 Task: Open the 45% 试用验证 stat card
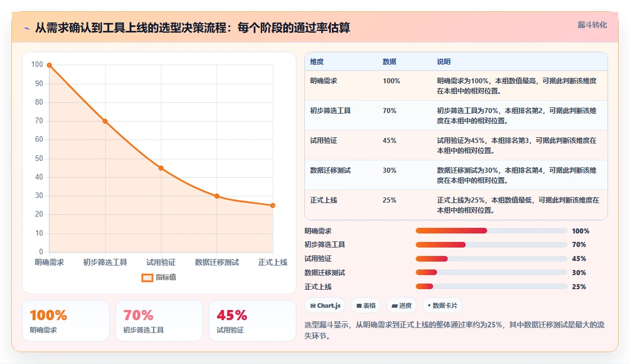253,321
